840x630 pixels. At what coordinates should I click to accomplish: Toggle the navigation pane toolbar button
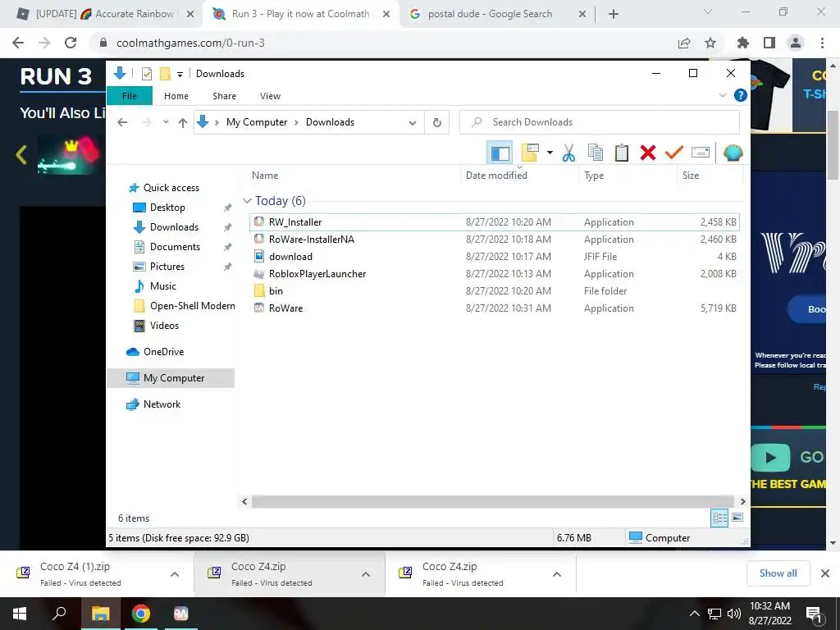(x=500, y=153)
